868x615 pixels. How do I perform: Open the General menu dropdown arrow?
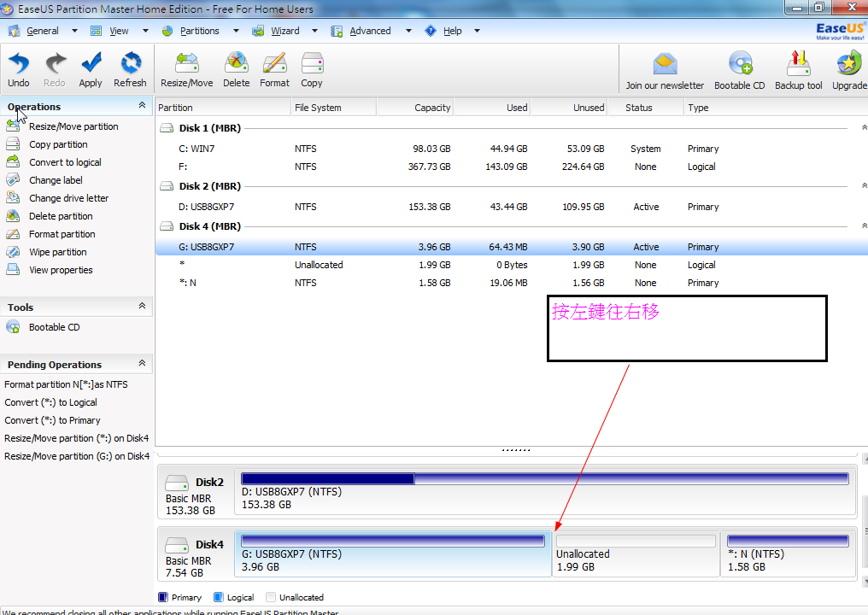74,31
